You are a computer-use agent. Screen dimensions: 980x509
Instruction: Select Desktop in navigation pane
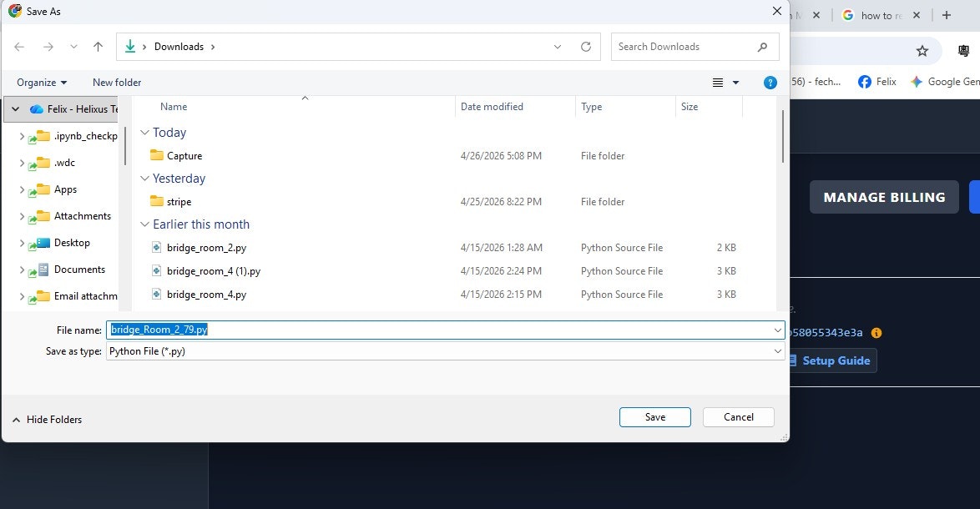(72, 243)
